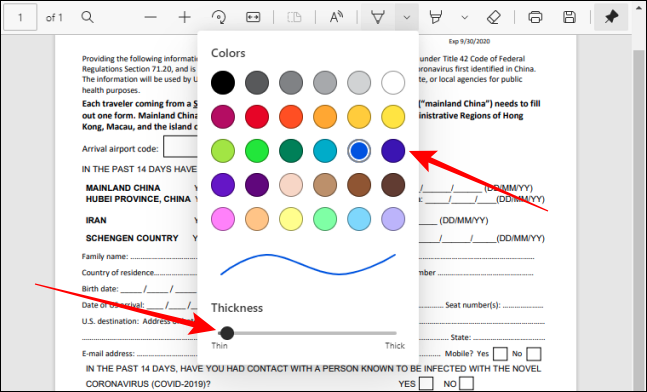Zoom out with the minus icon
The height and width of the screenshot is (392, 647).
pos(151,17)
